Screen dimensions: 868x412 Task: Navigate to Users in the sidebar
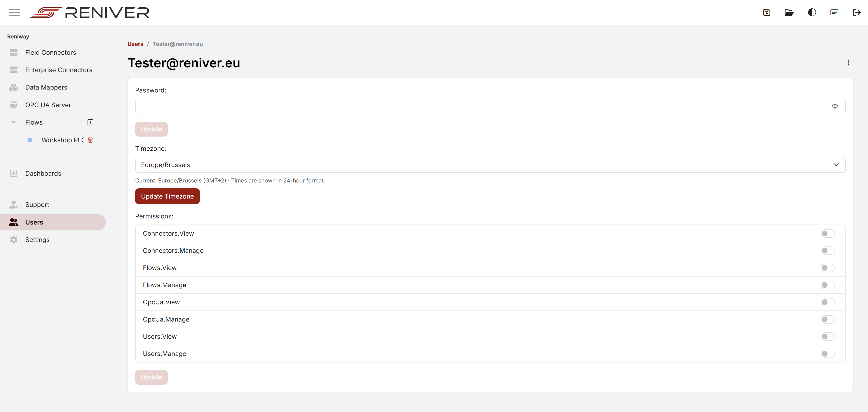coord(34,222)
